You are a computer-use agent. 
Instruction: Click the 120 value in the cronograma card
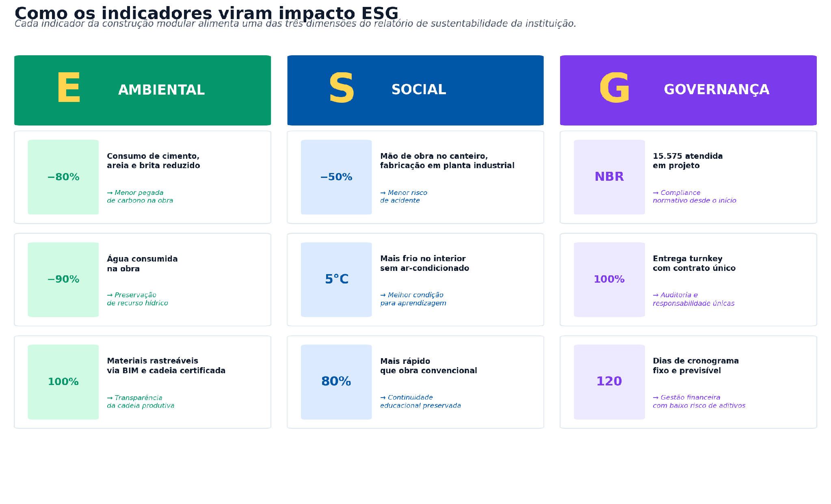(x=609, y=381)
